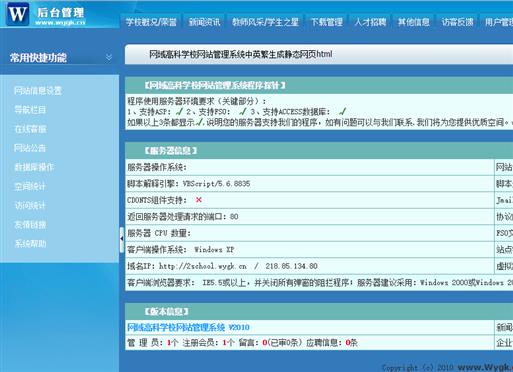Screen dimensions: 513x372
Task: Collapse 常用快捷功能 panel chevron
Action: (109, 58)
